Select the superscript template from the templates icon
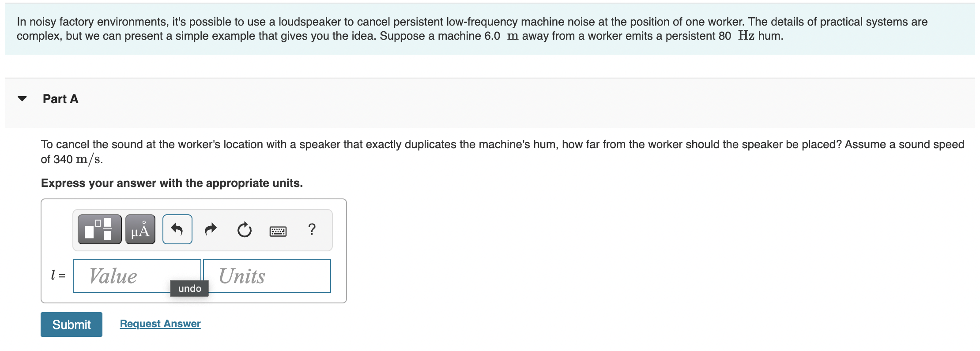Screen dimensions: 980x351 coord(99,229)
